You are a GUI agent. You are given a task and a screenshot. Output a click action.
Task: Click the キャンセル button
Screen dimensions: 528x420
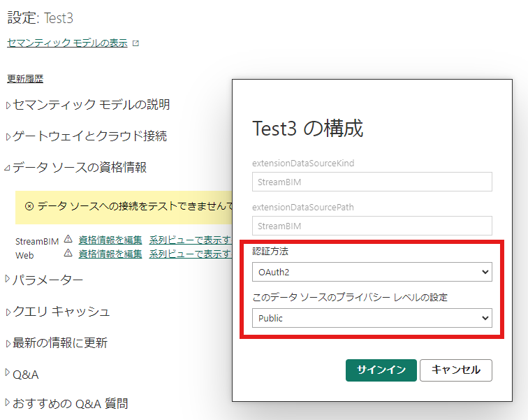(456, 370)
